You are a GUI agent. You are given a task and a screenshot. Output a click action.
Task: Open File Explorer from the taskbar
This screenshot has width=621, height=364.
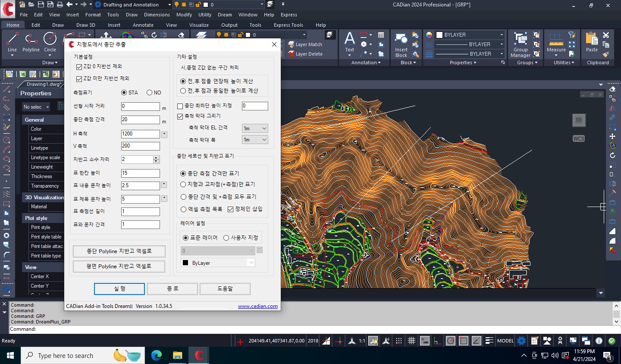[x=177, y=355]
